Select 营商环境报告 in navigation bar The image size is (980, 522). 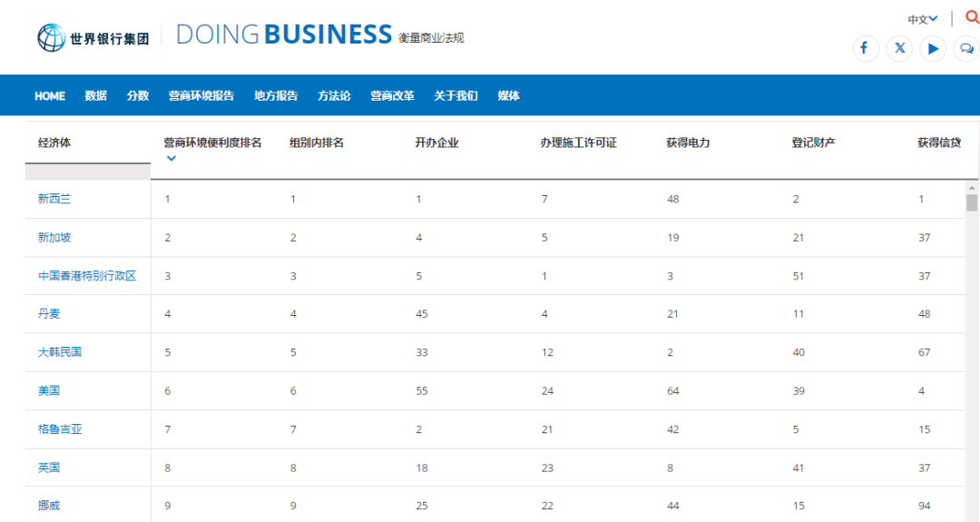[x=201, y=95]
